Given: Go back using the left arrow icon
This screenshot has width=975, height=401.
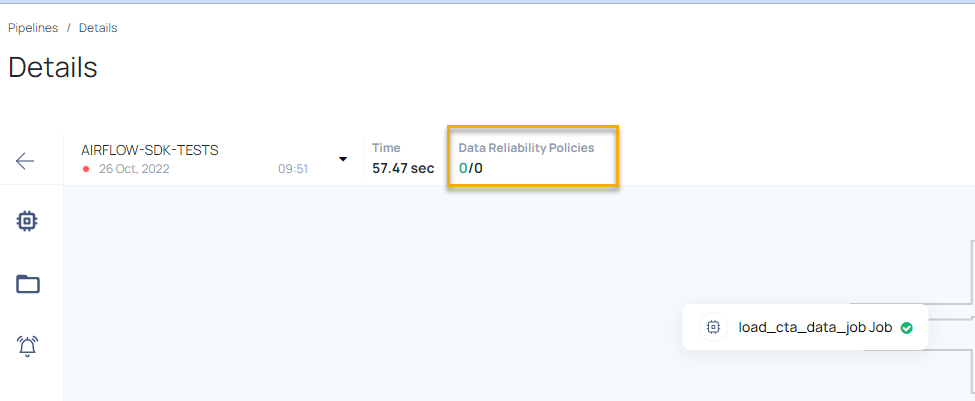Looking at the screenshot, I should click(25, 161).
